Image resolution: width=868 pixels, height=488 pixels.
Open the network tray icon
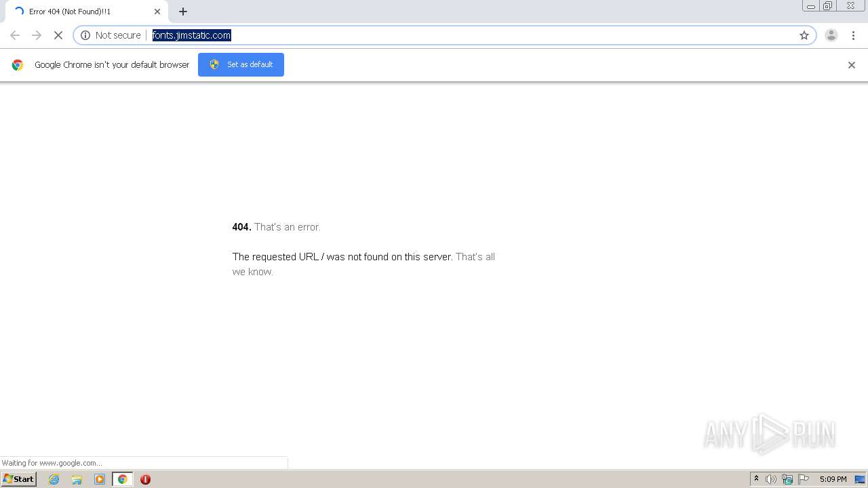787,479
